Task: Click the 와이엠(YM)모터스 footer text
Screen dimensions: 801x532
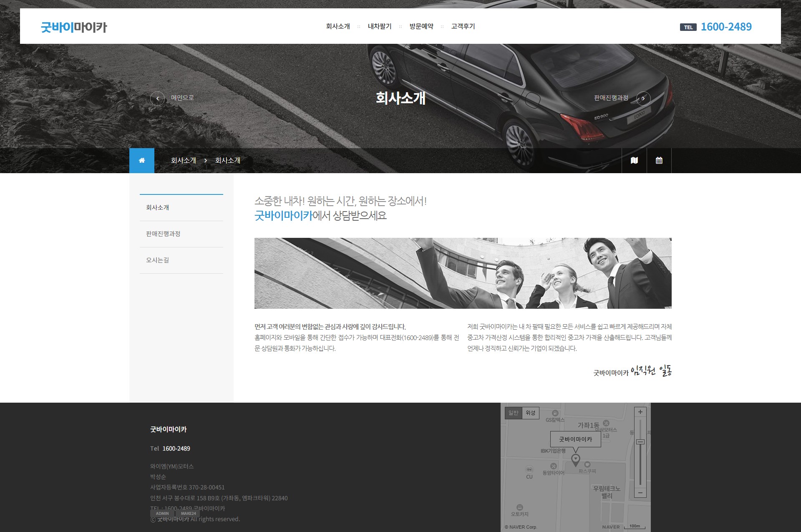Action: (172, 466)
